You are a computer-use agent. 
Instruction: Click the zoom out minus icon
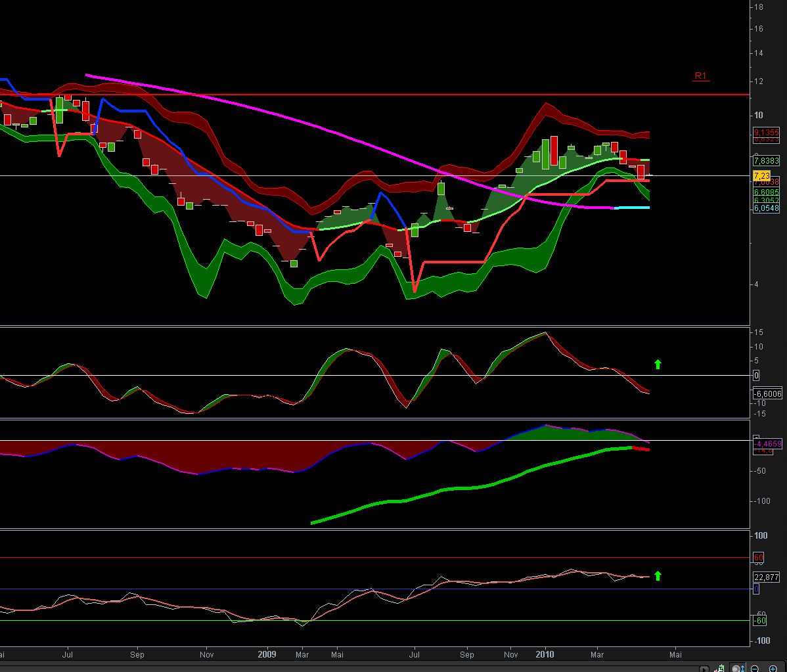754,669
